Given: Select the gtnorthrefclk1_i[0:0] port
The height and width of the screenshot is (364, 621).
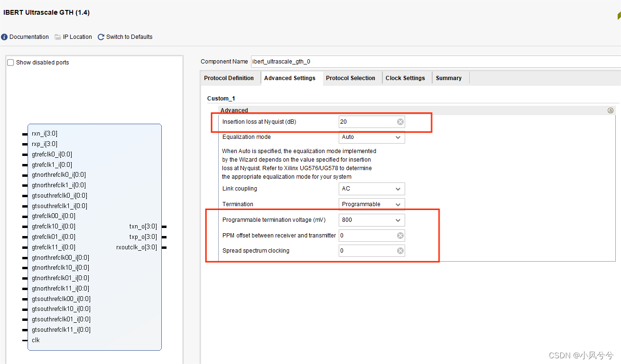Looking at the screenshot, I should [59, 185].
